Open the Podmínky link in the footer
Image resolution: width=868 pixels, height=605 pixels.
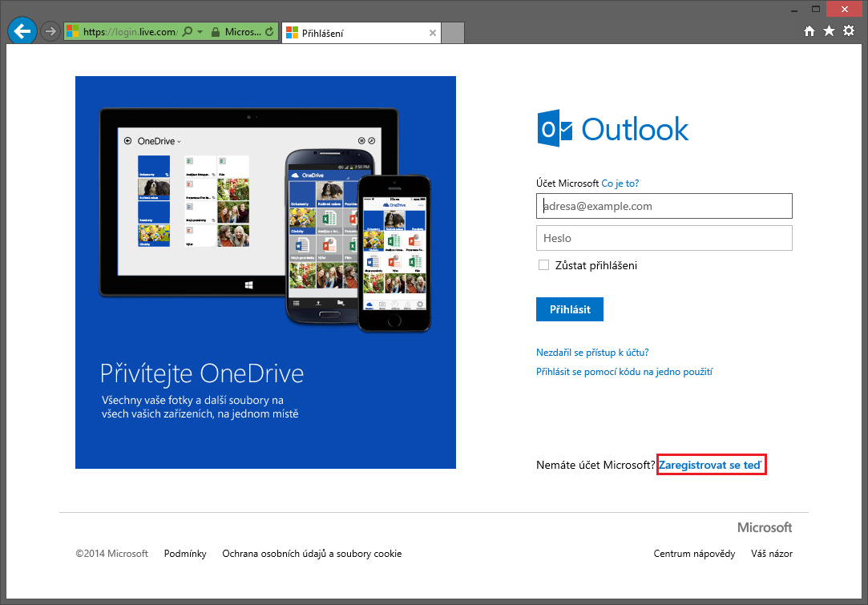[x=185, y=553]
